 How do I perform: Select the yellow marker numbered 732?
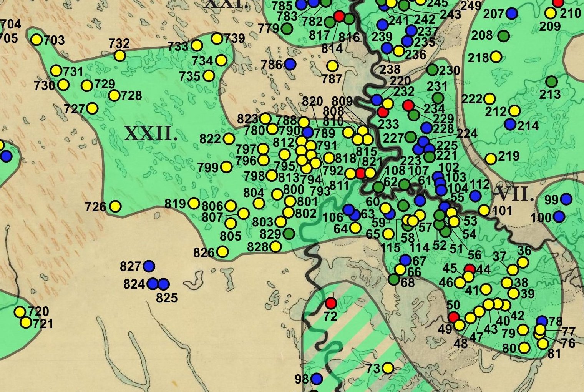pos(120,55)
